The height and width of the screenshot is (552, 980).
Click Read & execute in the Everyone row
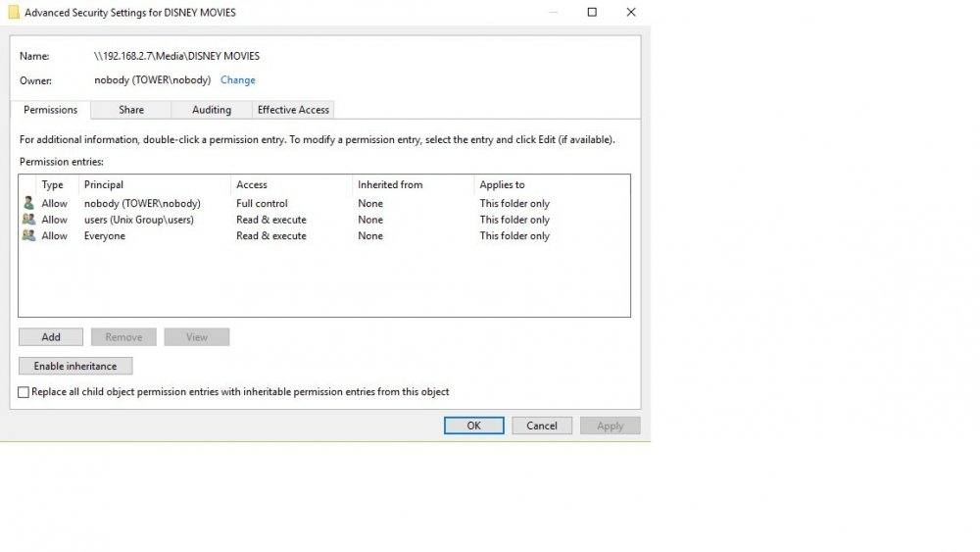tap(271, 235)
